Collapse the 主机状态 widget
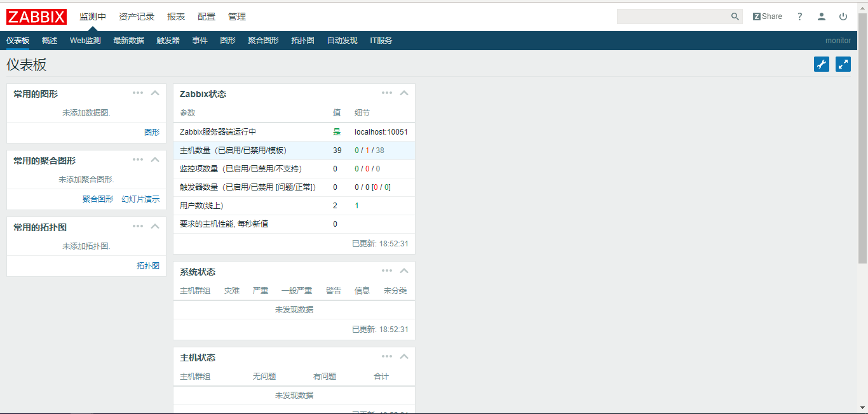This screenshot has width=868, height=414. click(404, 356)
